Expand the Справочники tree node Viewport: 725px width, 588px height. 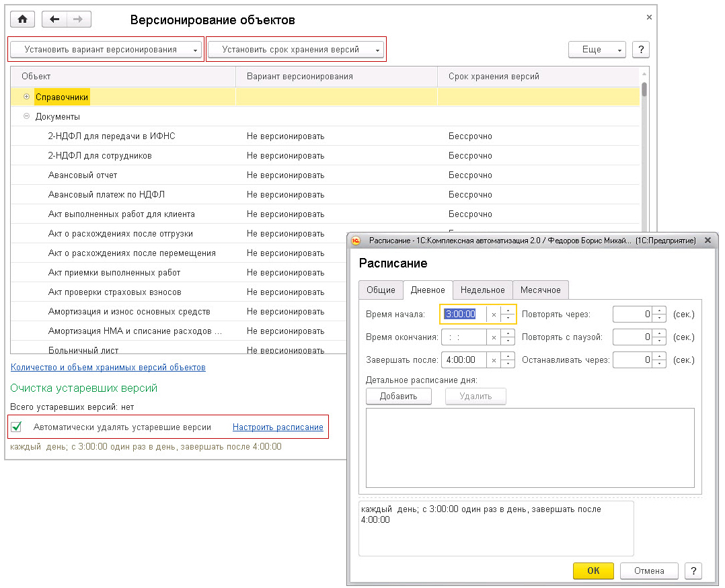tap(26, 97)
